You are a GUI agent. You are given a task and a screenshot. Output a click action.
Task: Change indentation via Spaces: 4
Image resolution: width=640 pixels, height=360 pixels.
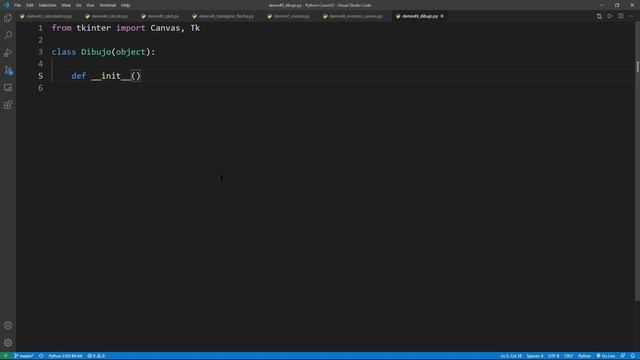(535, 356)
